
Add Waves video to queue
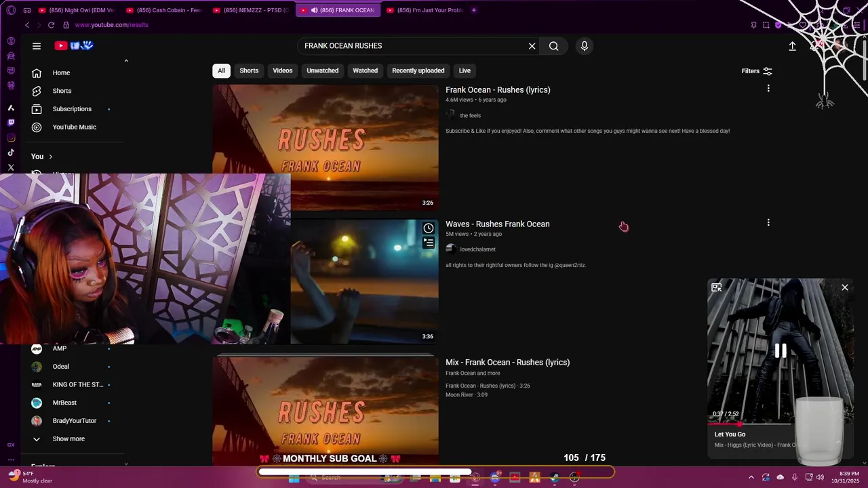[429, 243]
